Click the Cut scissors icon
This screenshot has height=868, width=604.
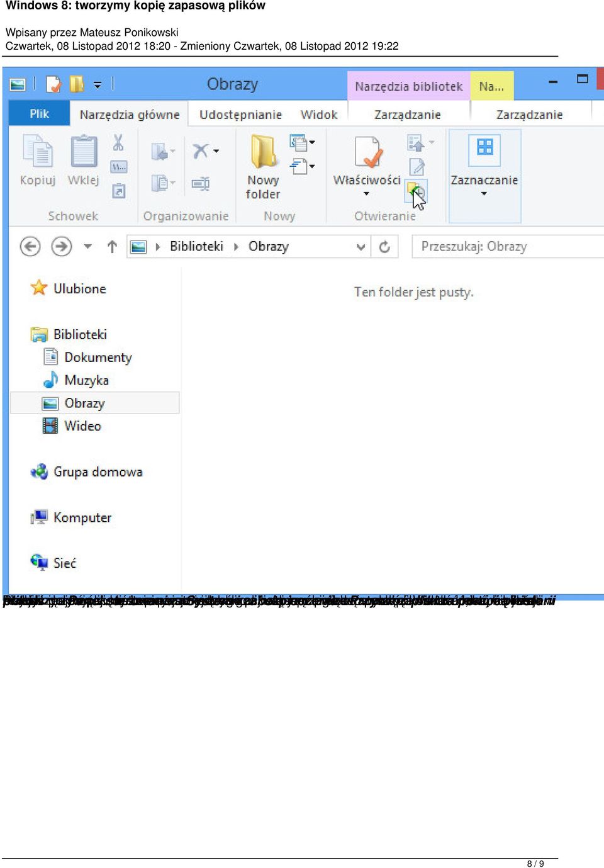118,143
